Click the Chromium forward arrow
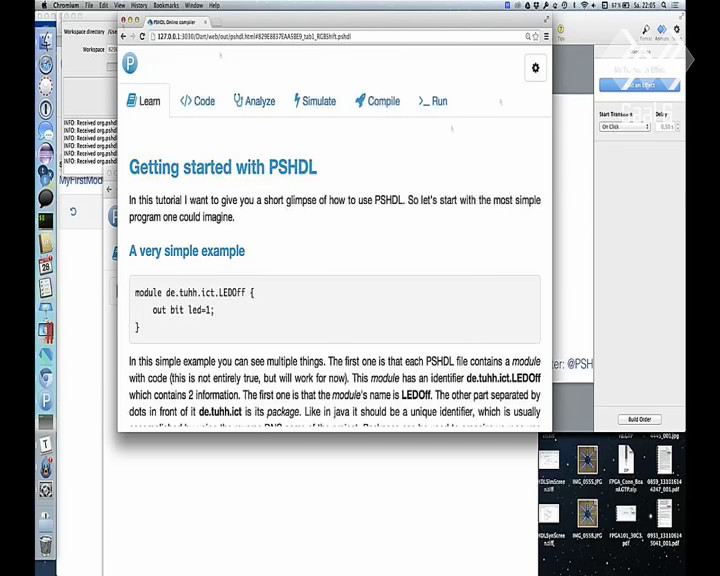Image resolution: width=720 pixels, height=576 pixels. 133,36
